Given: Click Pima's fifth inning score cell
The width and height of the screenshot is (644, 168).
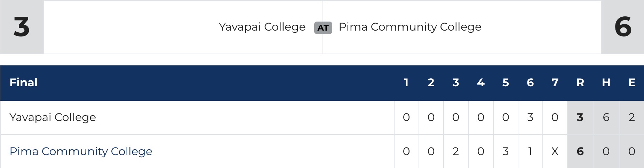Looking at the screenshot, I should click(506, 151).
